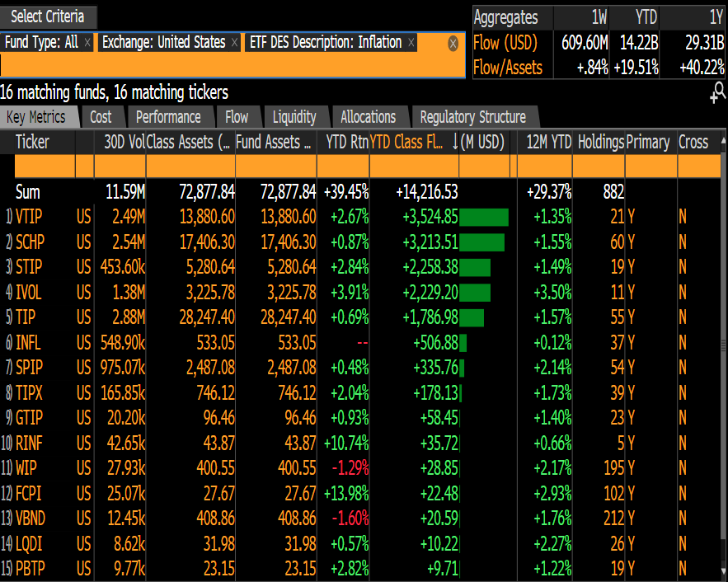The height and width of the screenshot is (582, 728).
Task: Select the VBND ticker
Action: pyautogui.click(x=31, y=518)
